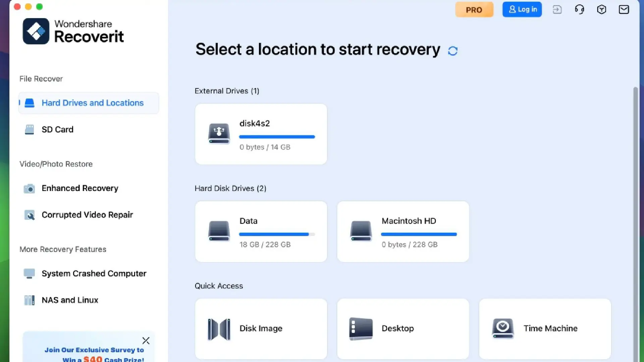Click the Wondershare Recoverit logo
The width and height of the screenshot is (644, 362).
click(73, 31)
